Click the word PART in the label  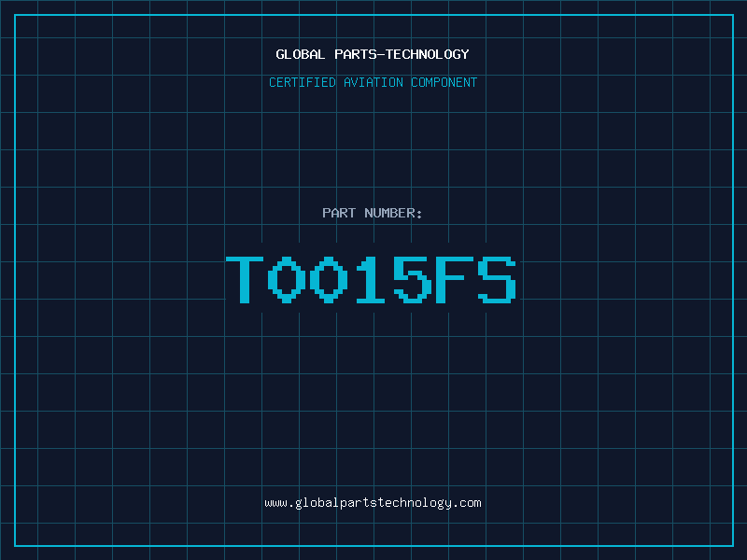tap(338, 214)
